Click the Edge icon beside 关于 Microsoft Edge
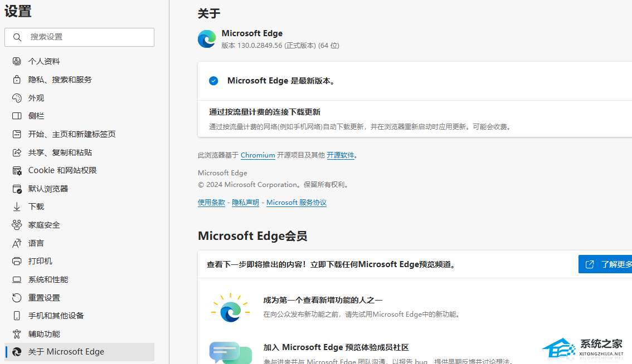 click(x=17, y=352)
